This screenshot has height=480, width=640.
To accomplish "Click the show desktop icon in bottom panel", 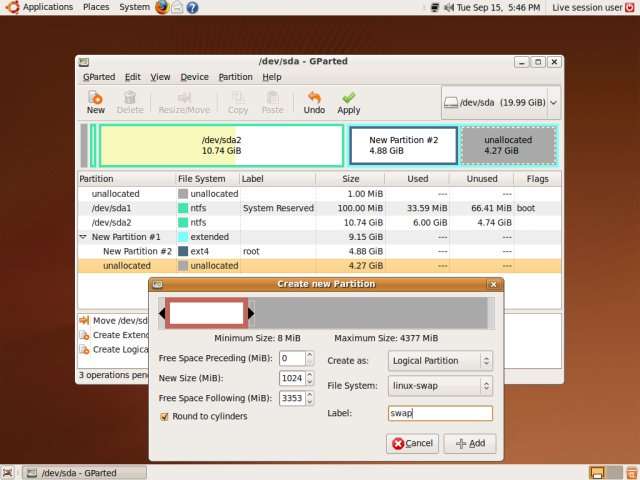I will 8,473.
